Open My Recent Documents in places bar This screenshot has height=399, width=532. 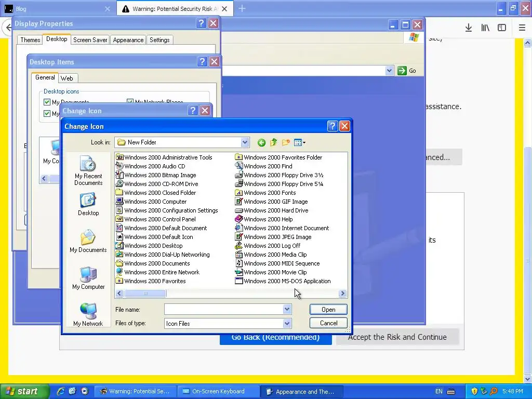click(88, 170)
